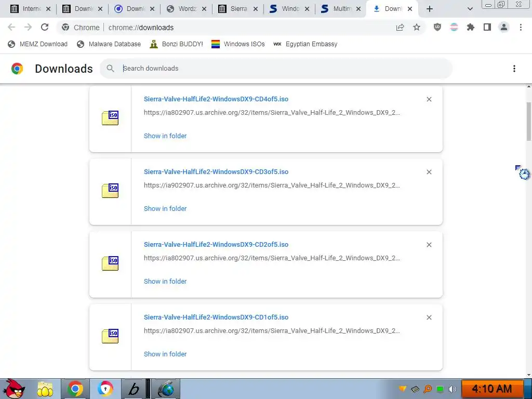Remove CD3of5.iso from the downloads list
Screen dimensions: 532x399
click(x=429, y=172)
